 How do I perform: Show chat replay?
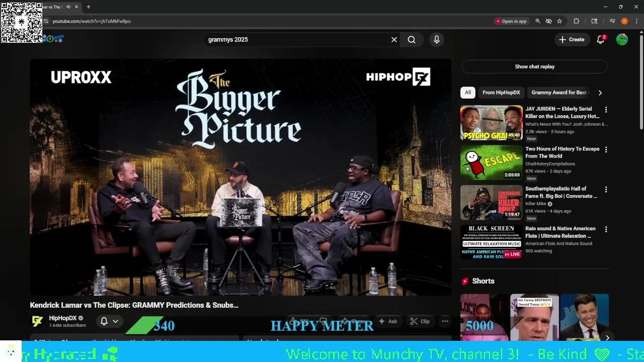(x=534, y=66)
